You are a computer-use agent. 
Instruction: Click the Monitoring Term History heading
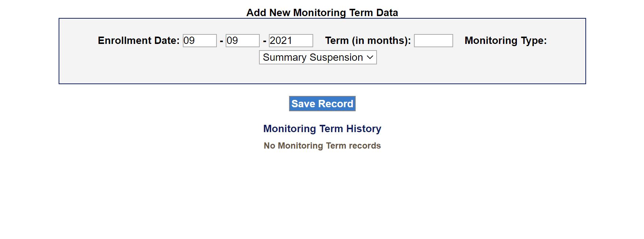pyautogui.click(x=322, y=129)
